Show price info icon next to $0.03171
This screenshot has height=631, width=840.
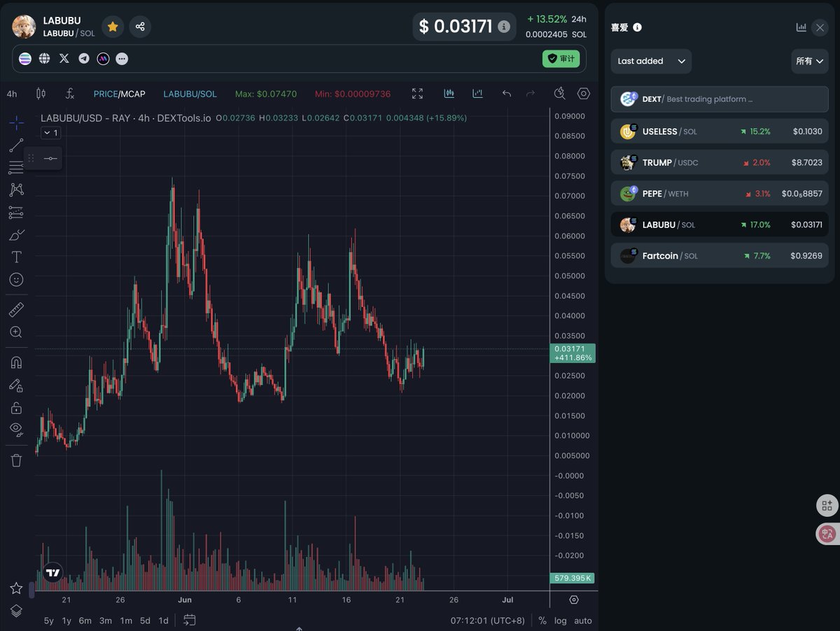point(504,27)
